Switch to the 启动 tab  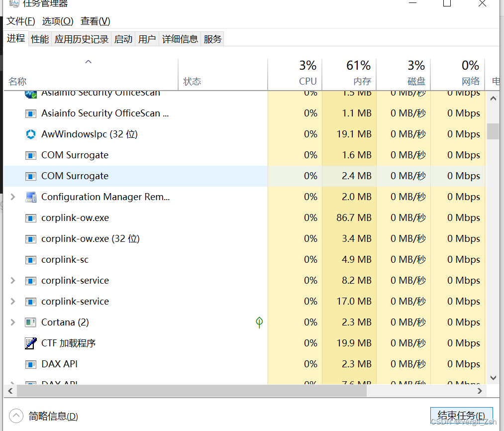point(123,39)
